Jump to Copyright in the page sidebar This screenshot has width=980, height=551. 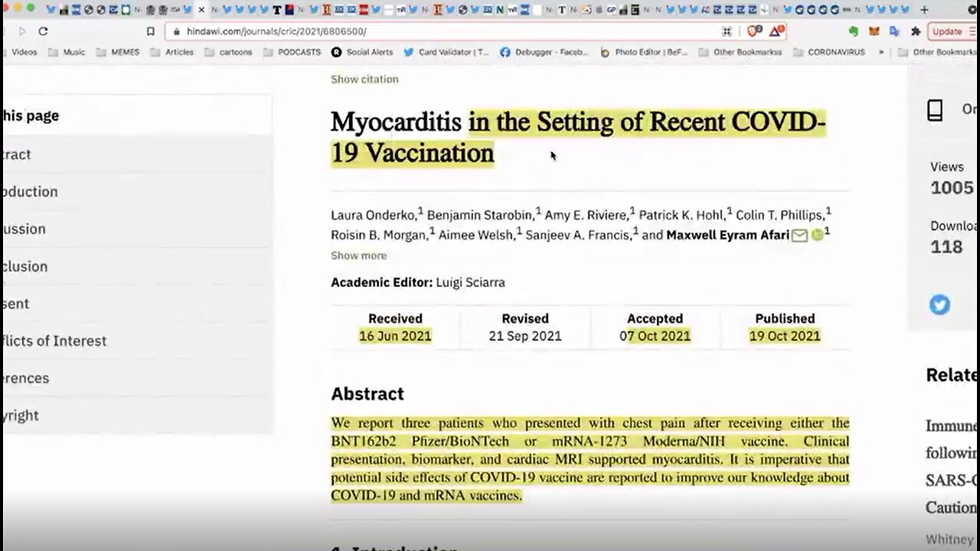point(20,416)
